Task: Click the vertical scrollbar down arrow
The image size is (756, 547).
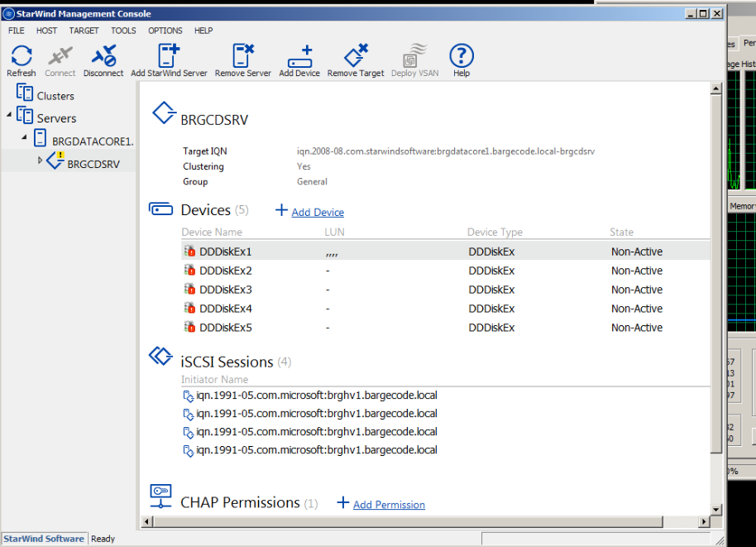Action: [716, 510]
